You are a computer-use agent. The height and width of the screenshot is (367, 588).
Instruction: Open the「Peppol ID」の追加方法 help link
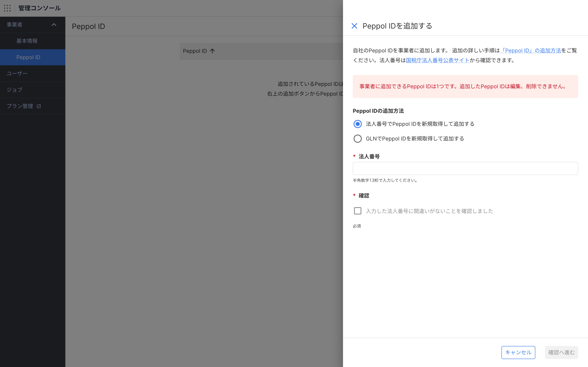pos(531,51)
